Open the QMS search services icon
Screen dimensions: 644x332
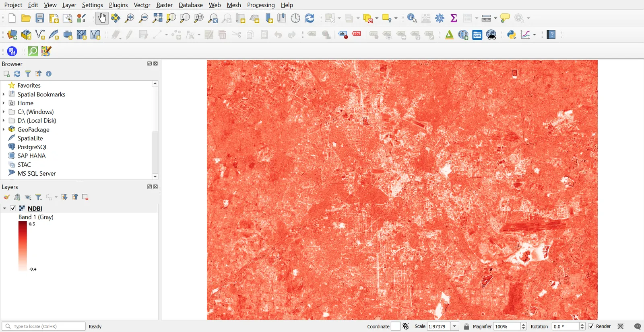477,35
